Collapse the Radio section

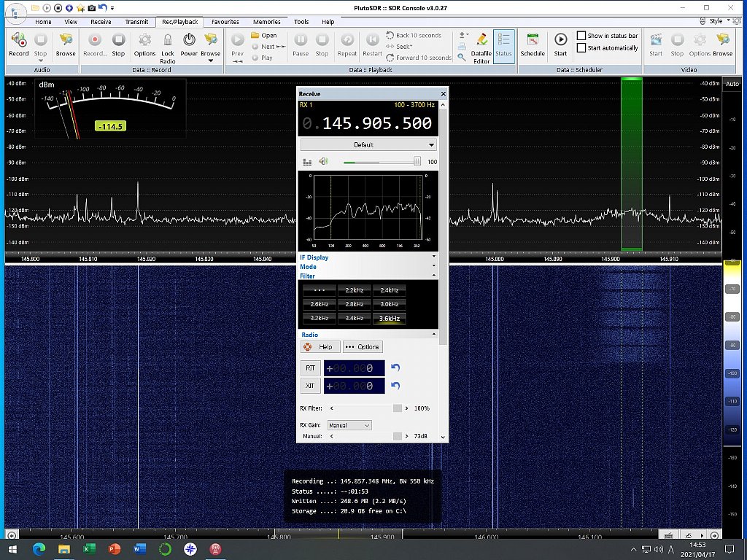[434, 334]
